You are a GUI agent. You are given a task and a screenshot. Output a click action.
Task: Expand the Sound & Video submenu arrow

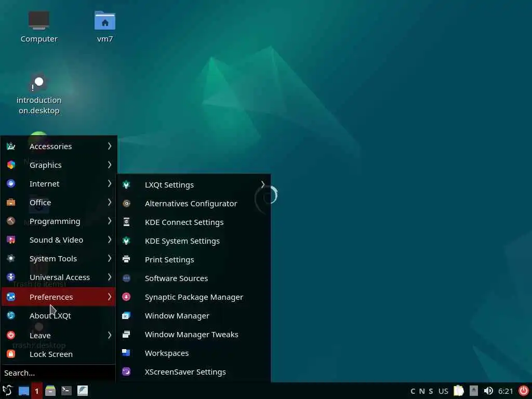[x=109, y=240]
